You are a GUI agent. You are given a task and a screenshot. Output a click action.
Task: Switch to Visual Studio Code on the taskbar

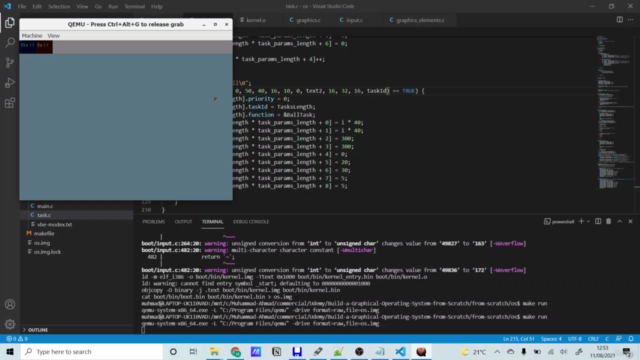coord(400,351)
